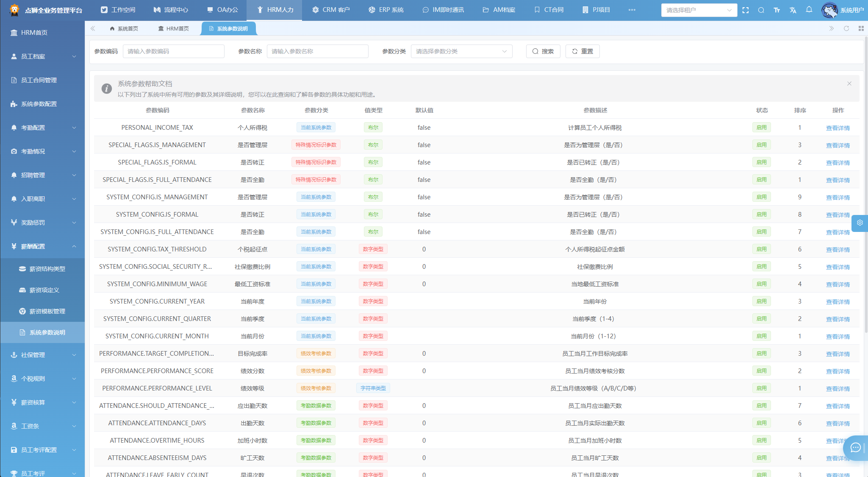Switch to IM即时通讯 top menu
The image size is (868, 477).
point(443,10)
